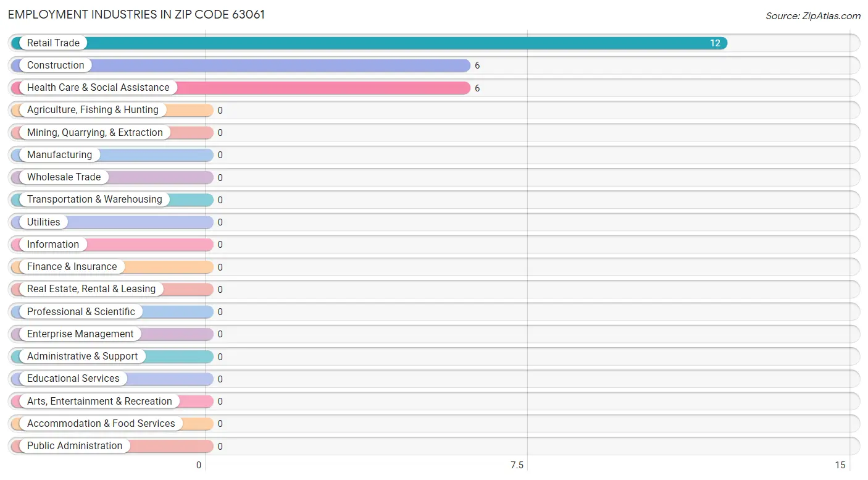Viewport: 868px width, 480px height.
Task: Click the 15 axis tick label
Action: coord(840,465)
